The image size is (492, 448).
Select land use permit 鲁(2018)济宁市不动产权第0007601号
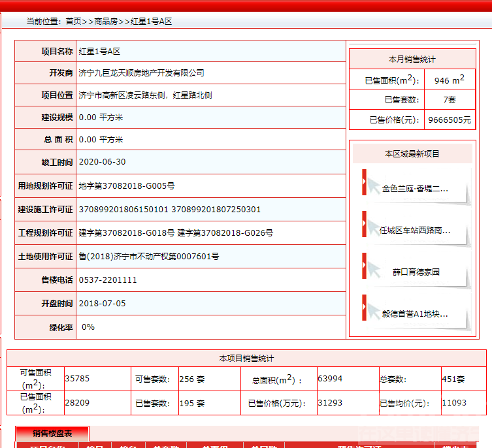point(149,257)
